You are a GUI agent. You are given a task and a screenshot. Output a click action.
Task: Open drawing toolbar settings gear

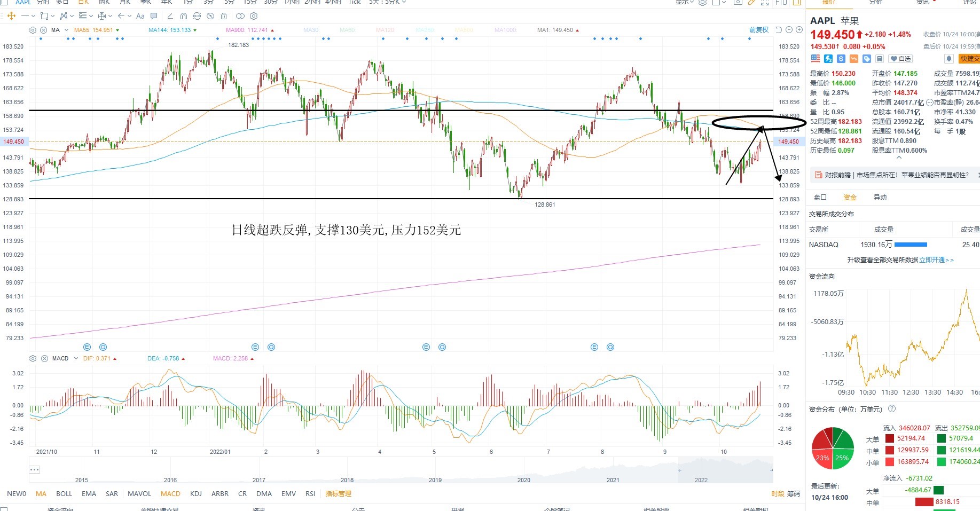[x=254, y=16]
